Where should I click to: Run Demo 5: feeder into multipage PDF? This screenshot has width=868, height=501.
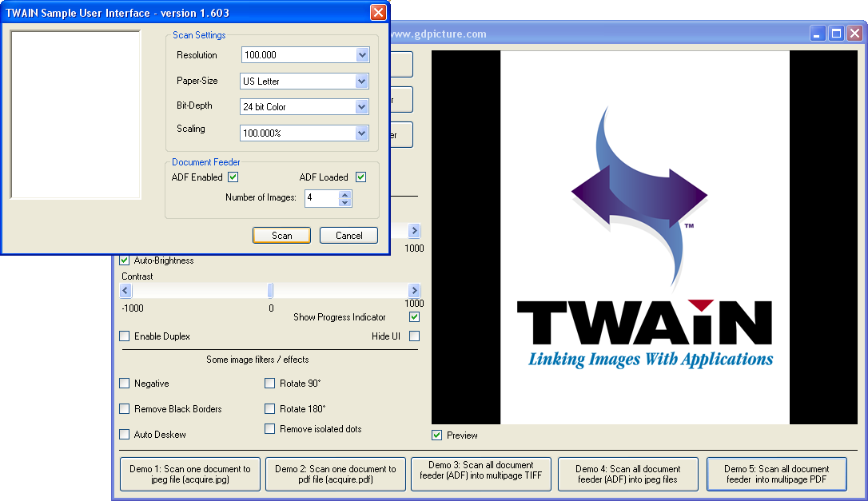(x=777, y=474)
